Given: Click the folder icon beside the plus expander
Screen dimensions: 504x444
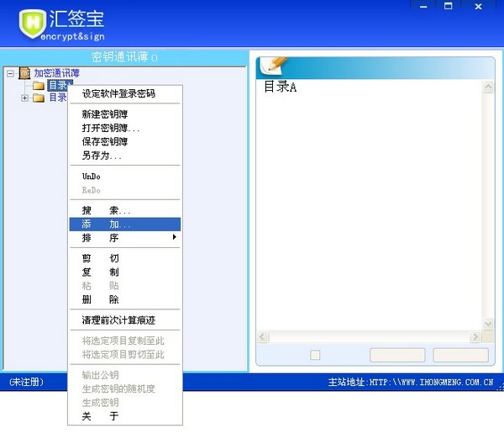Looking at the screenshot, I should (x=39, y=98).
